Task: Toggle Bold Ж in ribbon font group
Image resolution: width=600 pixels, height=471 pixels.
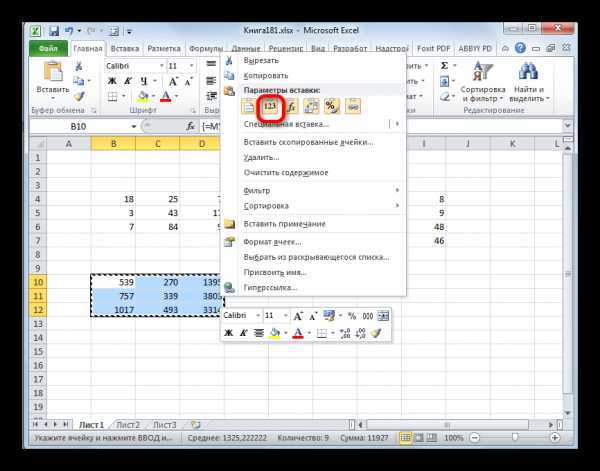Action: [112, 81]
